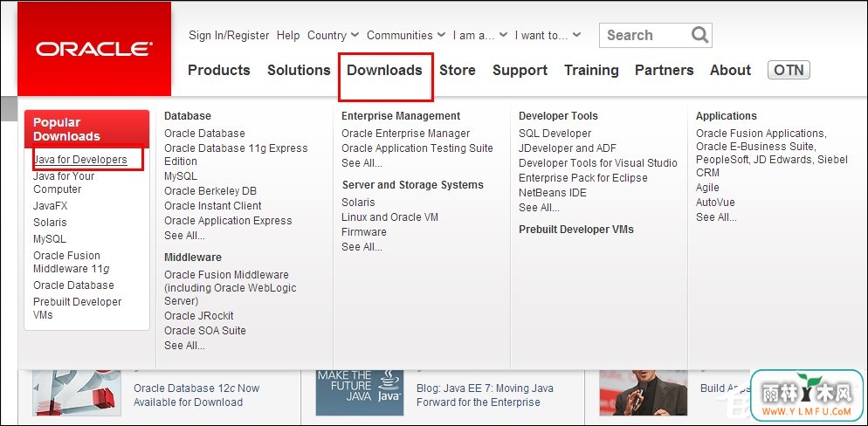Open the OTN button
Image resolution: width=868 pixels, height=426 pixels.
click(789, 70)
